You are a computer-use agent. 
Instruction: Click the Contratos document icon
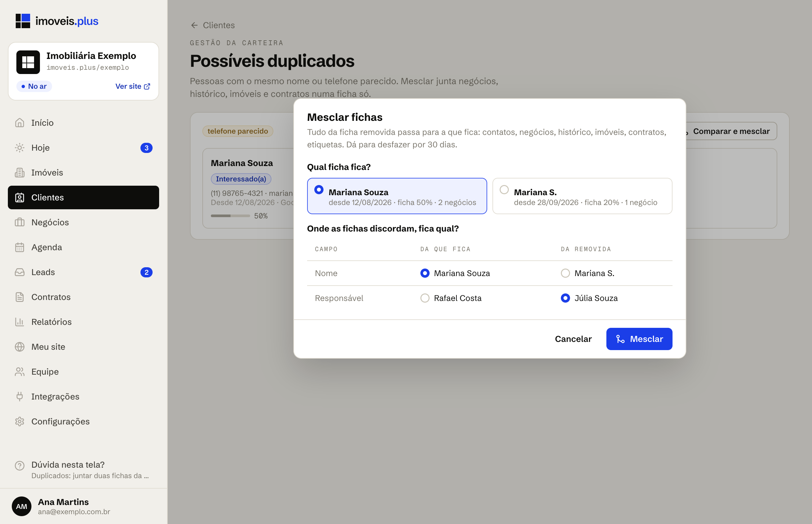(x=20, y=297)
